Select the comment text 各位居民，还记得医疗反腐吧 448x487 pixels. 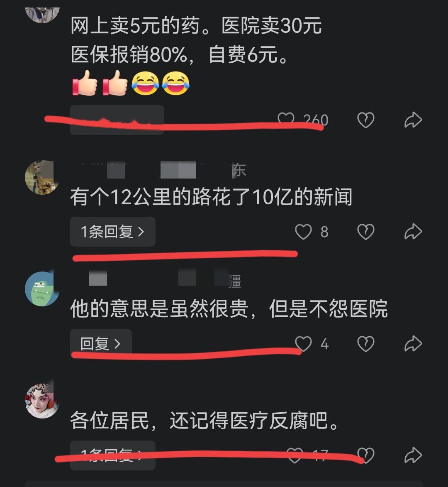click(205, 421)
